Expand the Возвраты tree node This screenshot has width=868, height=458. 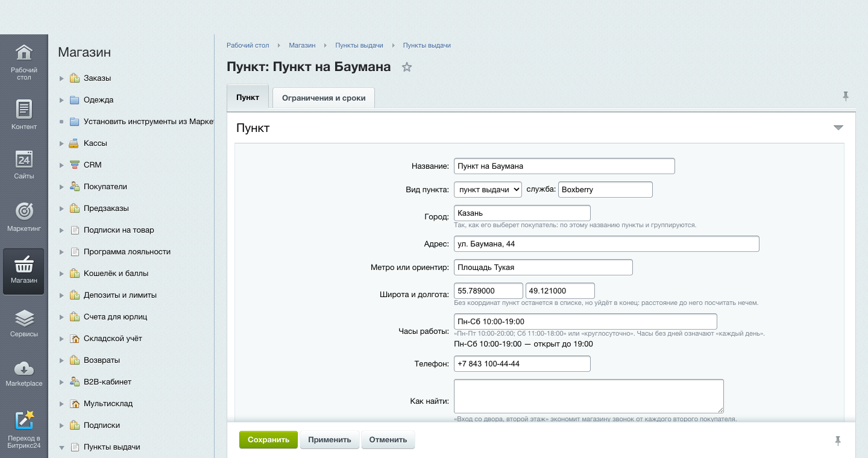[x=61, y=360]
